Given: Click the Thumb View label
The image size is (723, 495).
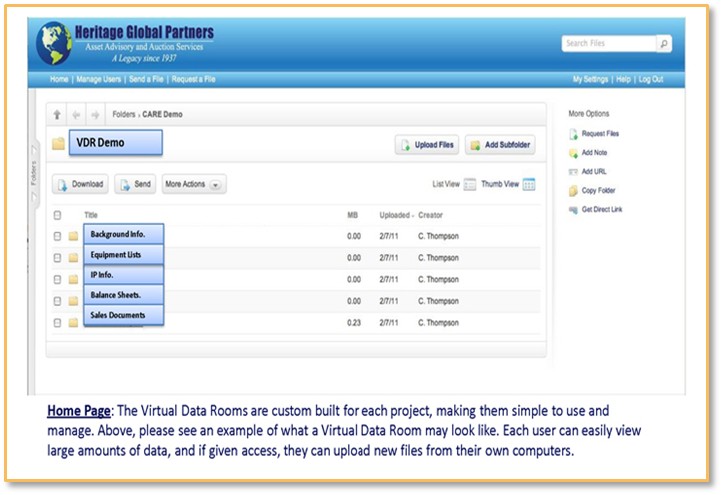Looking at the screenshot, I should click(500, 184).
